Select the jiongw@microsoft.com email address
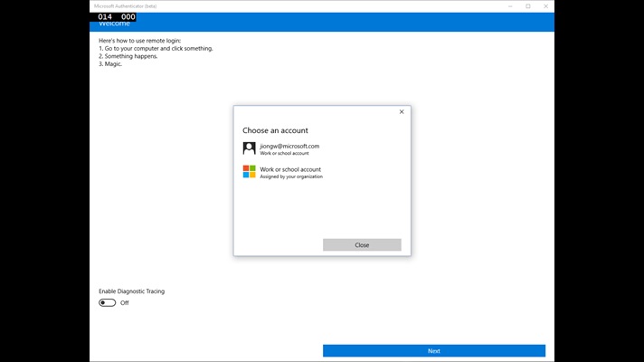This screenshot has width=644, height=362. (x=289, y=146)
